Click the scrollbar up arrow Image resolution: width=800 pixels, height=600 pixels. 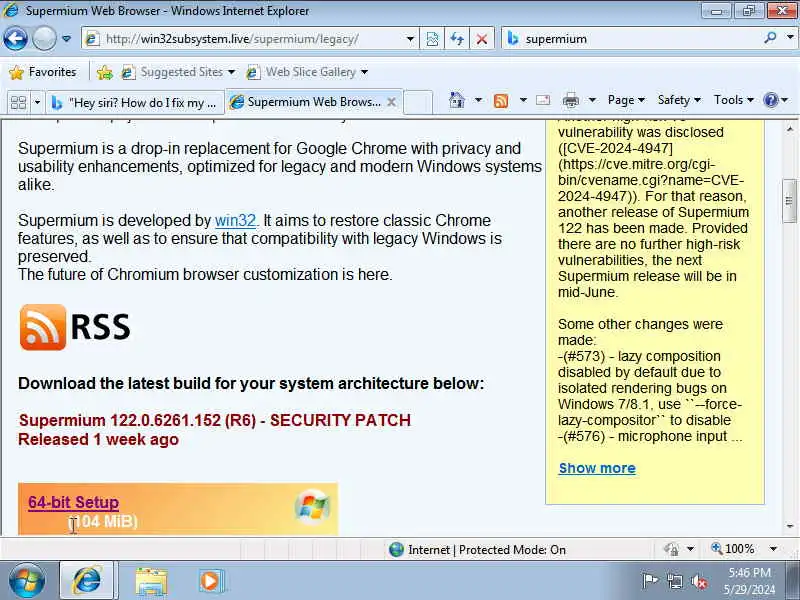pos(789,128)
